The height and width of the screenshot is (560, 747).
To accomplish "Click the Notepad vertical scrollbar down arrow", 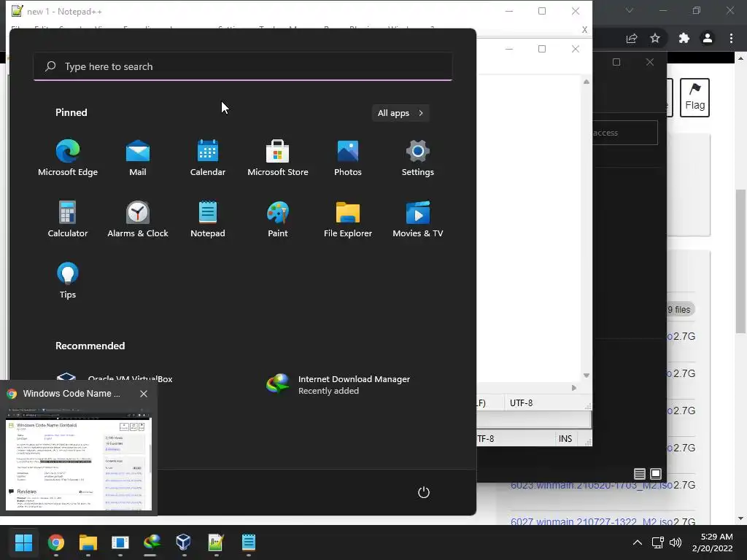I will click(587, 376).
